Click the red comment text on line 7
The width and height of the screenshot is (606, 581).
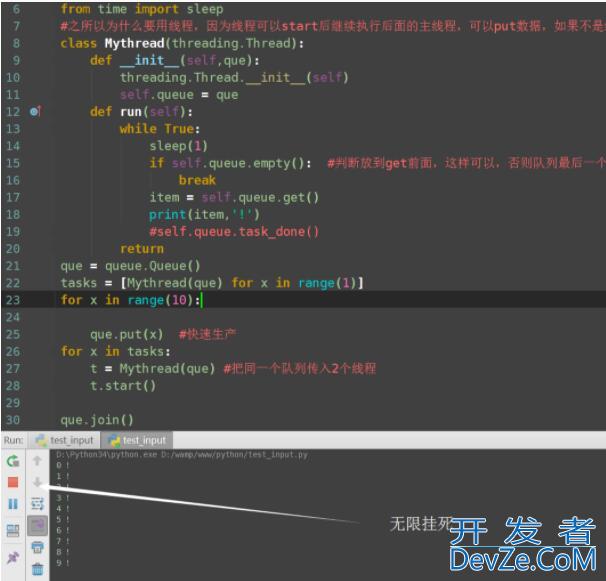[332, 26]
